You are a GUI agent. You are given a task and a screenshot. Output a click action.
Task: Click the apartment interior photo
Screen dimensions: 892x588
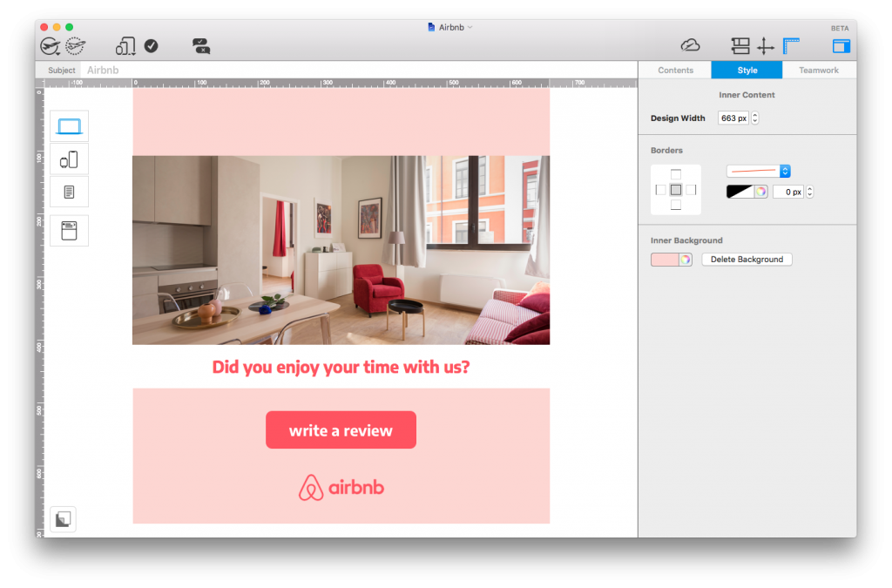click(341, 250)
